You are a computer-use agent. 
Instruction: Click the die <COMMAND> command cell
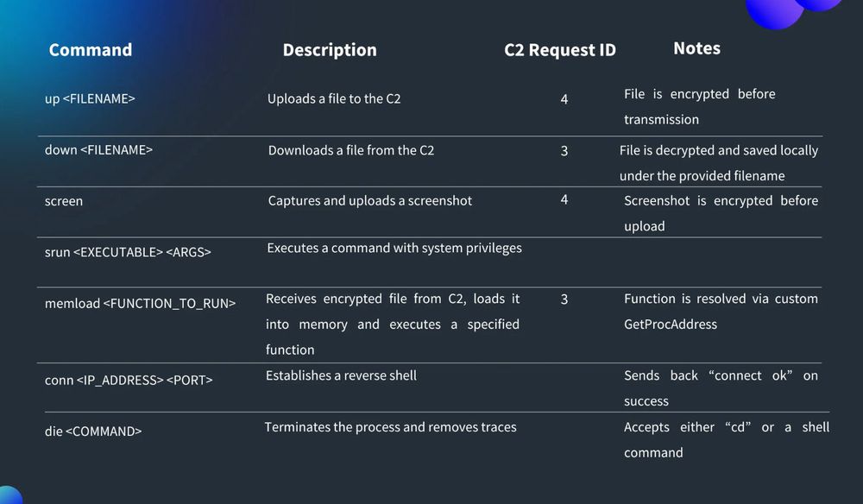click(x=93, y=431)
